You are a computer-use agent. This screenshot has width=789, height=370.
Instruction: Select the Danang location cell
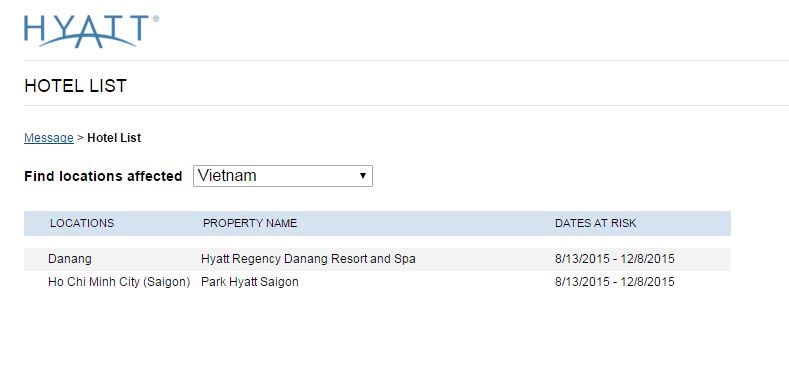(70, 259)
